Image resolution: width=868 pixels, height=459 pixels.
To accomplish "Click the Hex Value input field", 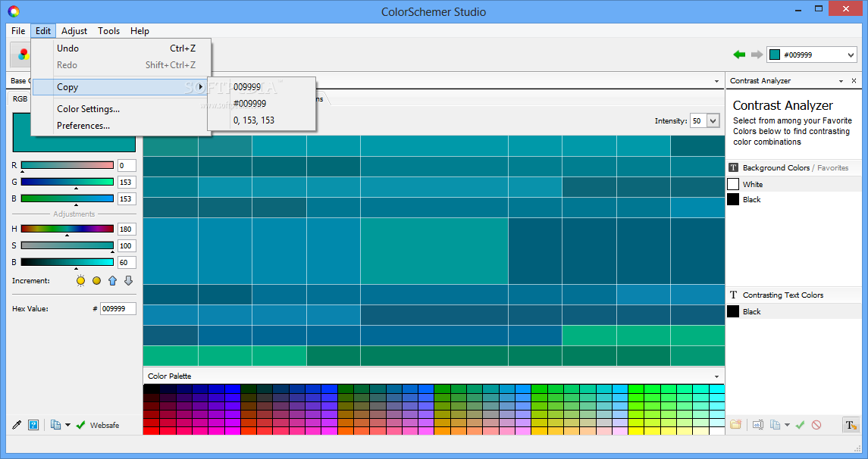I will coord(118,308).
